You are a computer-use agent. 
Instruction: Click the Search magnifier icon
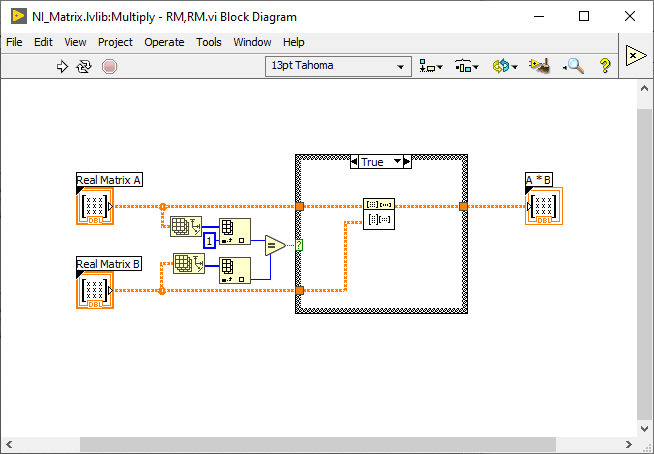point(573,66)
